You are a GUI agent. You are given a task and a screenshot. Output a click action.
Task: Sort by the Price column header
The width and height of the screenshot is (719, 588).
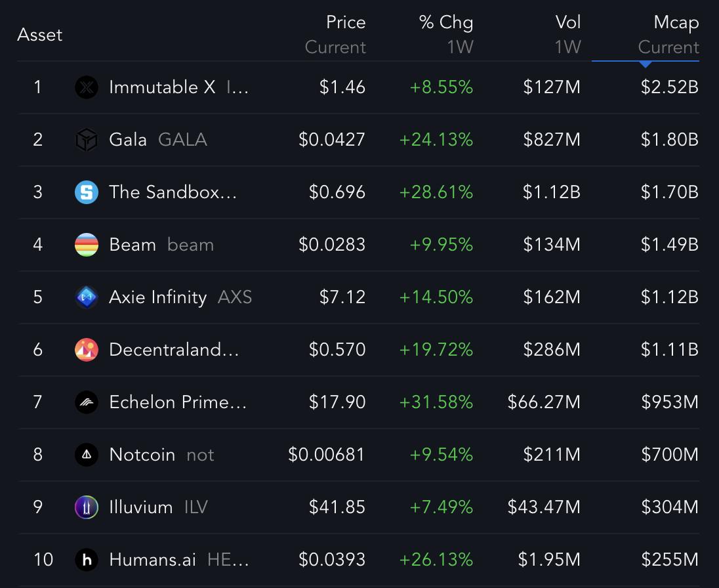(346, 22)
